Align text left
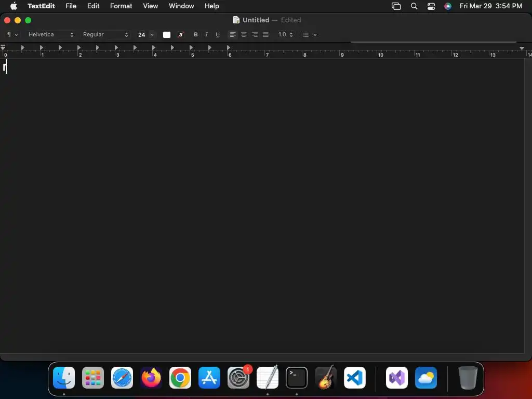 click(232, 35)
